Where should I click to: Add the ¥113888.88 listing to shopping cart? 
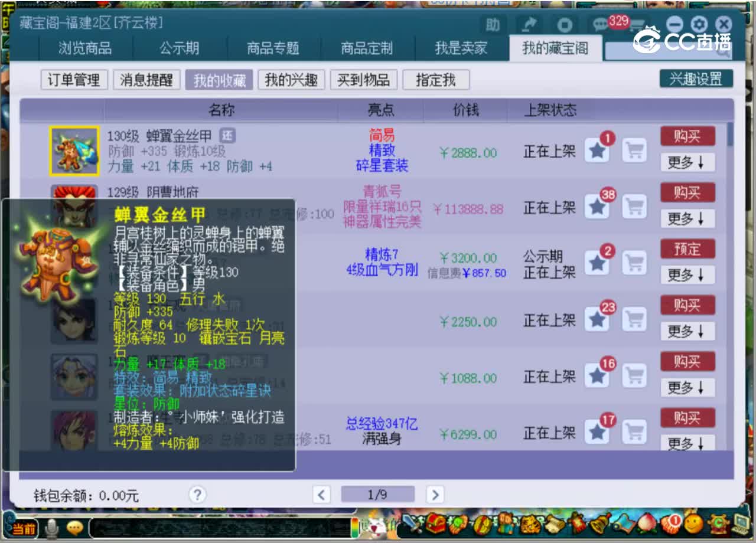(x=635, y=207)
